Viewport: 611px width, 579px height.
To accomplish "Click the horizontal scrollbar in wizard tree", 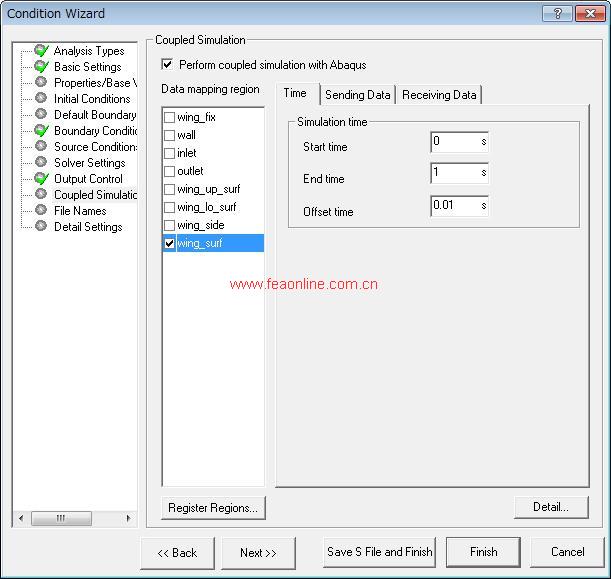I will [74, 518].
